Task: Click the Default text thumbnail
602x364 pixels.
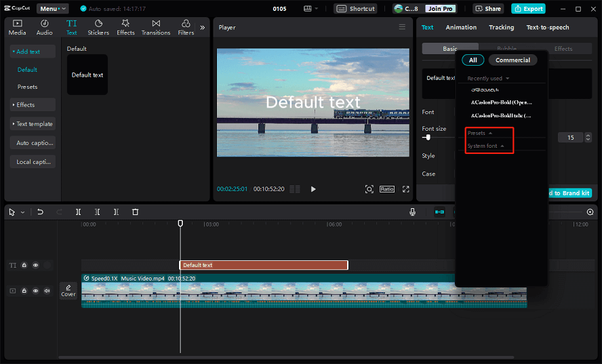Action: pos(87,75)
